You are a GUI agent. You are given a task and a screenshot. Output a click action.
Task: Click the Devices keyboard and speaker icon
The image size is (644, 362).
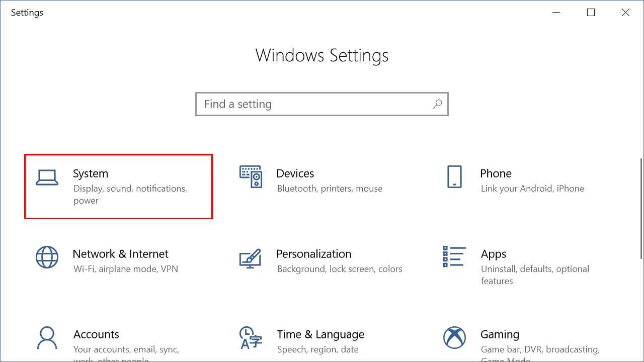(251, 176)
